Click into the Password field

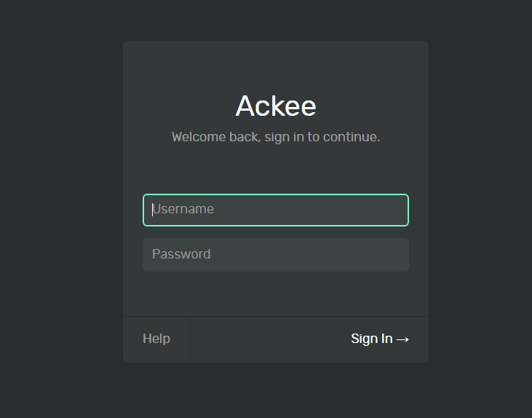coord(276,255)
